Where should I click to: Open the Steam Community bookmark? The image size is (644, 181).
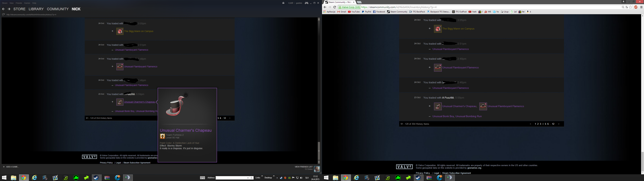tap(397, 12)
